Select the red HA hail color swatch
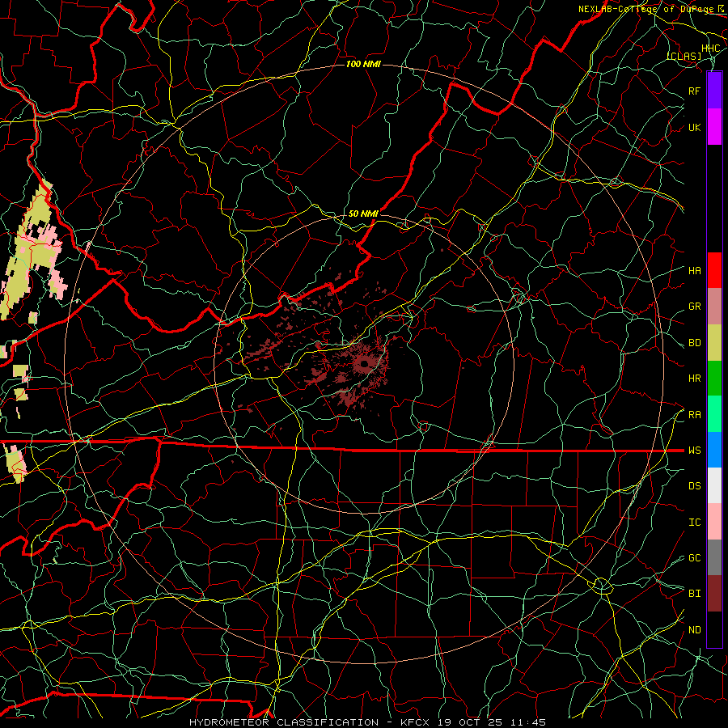 (x=714, y=270)
